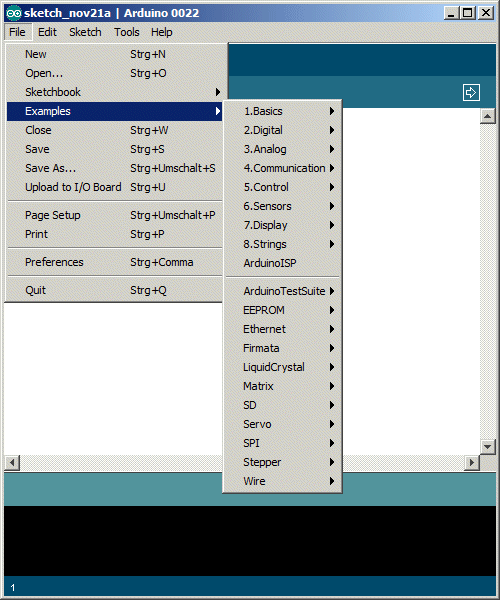This screenshot has width=500, height=600.
Task: Expand the 8.Strings examples submenu
Action: (282, 244)
